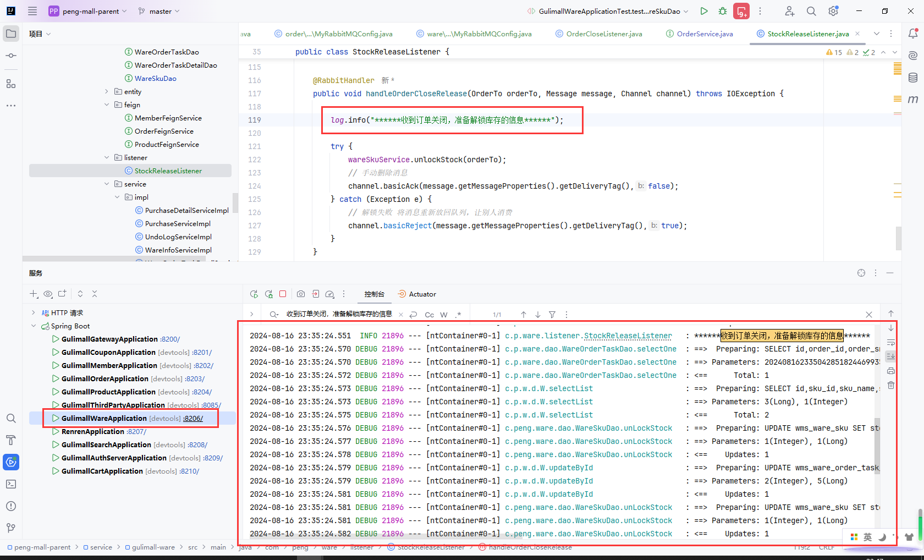Screen dimensions: 924x560
Task: Toggle regex option in console search
Action: tap(458, 315)
